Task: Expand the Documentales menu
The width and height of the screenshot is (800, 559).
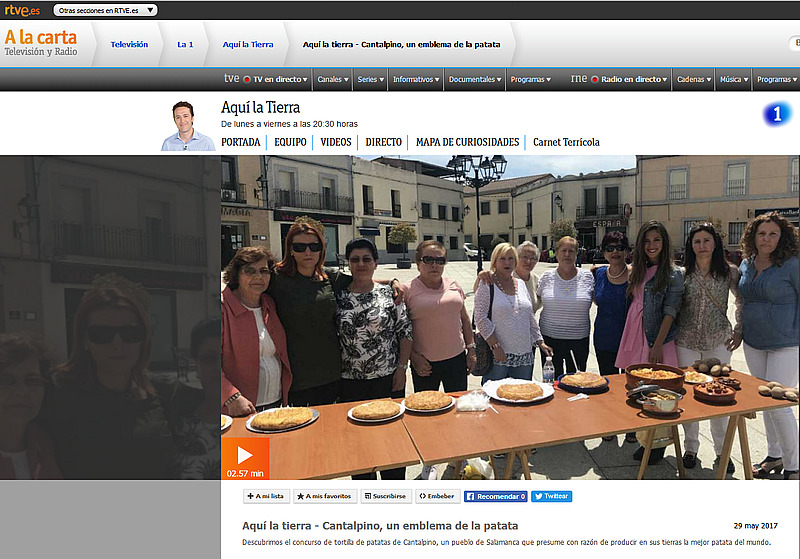Action: [474, 79]
